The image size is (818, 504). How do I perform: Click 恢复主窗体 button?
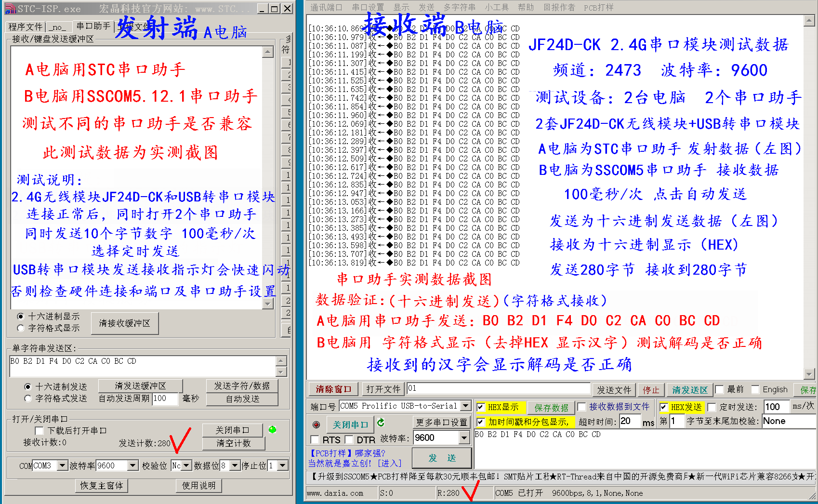tap(102, 486)
